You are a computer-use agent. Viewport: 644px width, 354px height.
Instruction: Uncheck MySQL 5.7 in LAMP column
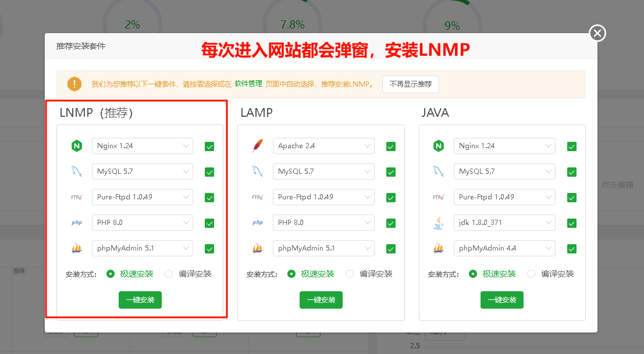(x=390, y=172)
